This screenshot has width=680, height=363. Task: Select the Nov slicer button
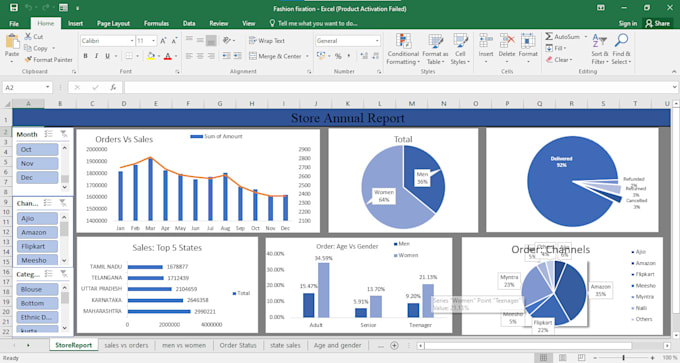pyautogui.click(x=37, y=163)
